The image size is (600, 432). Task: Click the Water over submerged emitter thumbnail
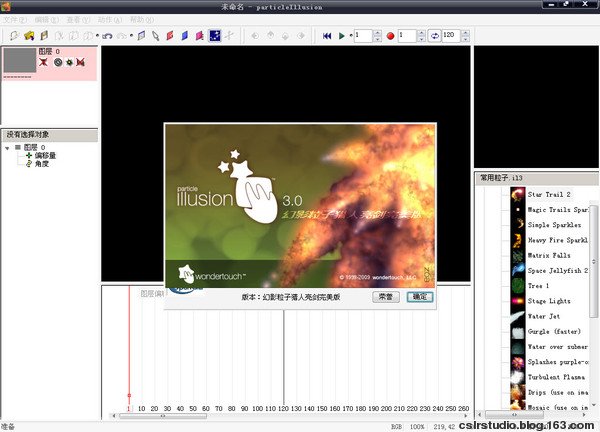point(518,347)
